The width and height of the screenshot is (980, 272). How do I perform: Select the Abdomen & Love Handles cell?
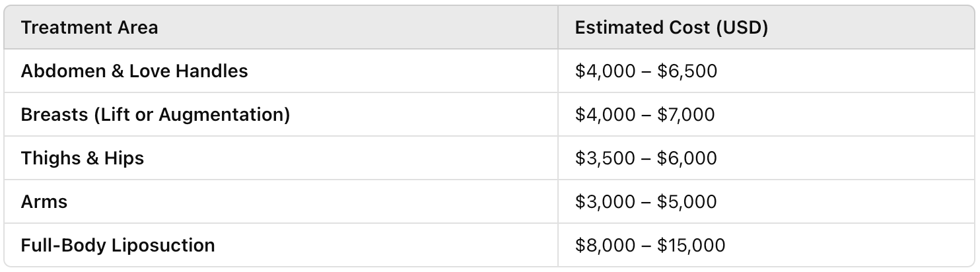(281, 71)
